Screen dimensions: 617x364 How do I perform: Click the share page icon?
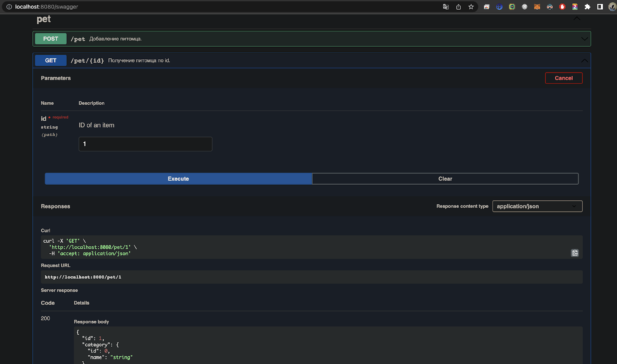click(x=459, y=7)
